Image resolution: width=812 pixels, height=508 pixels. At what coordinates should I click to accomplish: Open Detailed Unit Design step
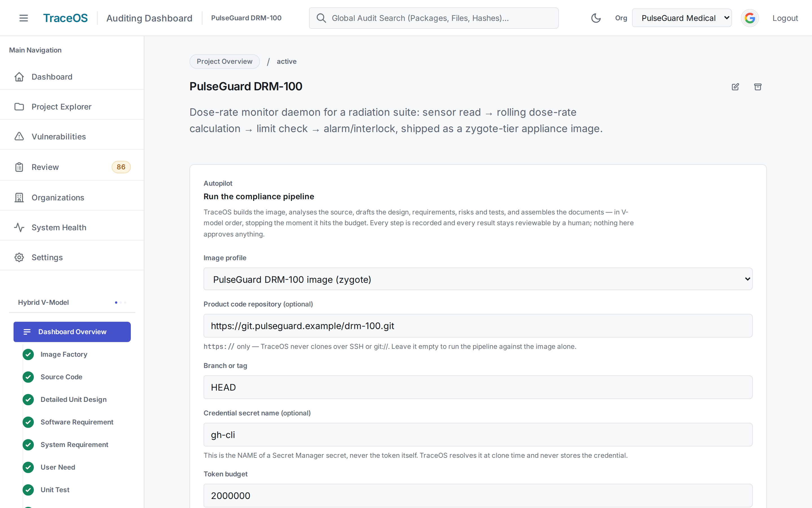(x=74, y=399)
